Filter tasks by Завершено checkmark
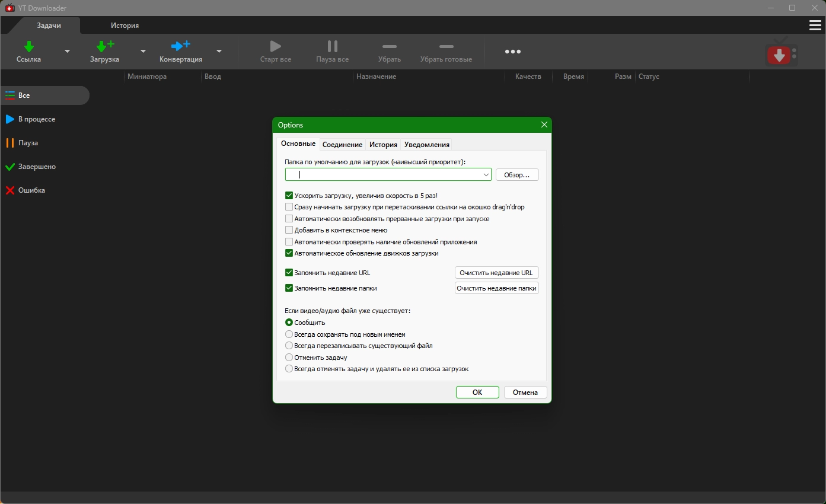826x504 pixels. click(10, 167)
